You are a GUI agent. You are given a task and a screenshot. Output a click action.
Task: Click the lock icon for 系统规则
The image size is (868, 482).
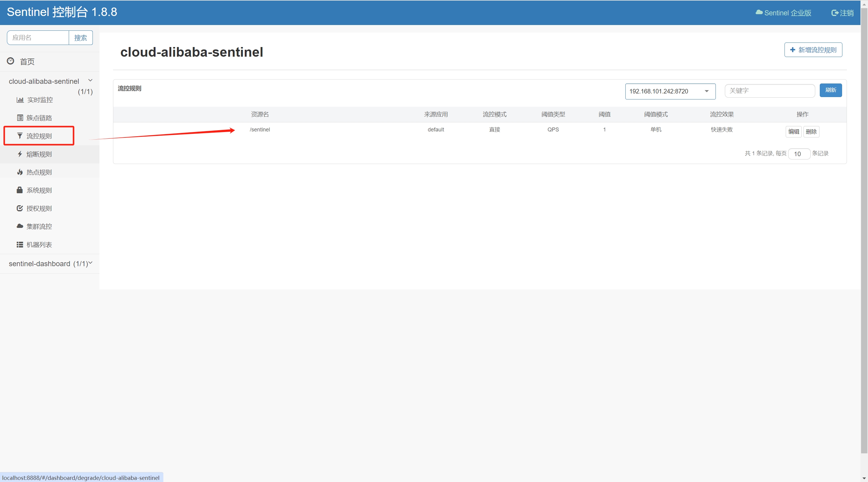[x=20, y=190]
